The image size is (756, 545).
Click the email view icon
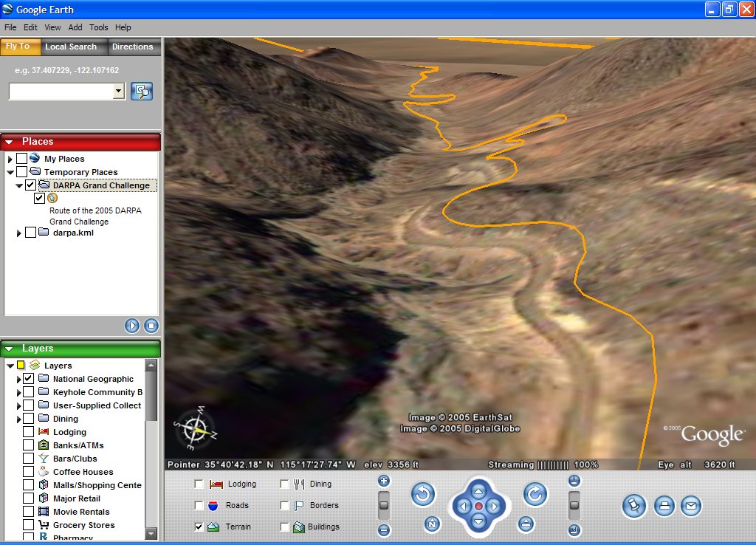tap(691, 507)
